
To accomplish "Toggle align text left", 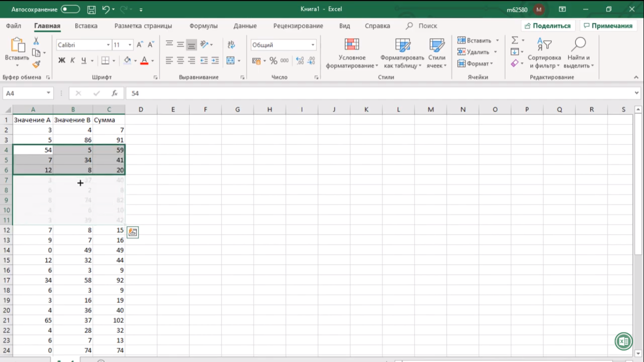I will point(170,61).
